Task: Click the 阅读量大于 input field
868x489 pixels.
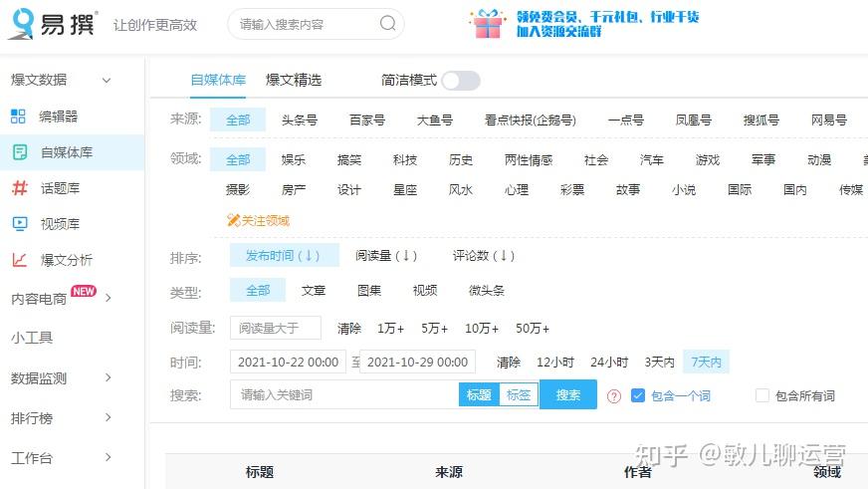Action: [276, 328]
